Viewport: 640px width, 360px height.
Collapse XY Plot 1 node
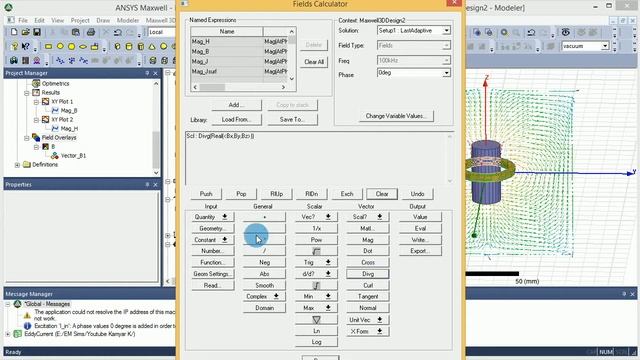click(36, 102)
